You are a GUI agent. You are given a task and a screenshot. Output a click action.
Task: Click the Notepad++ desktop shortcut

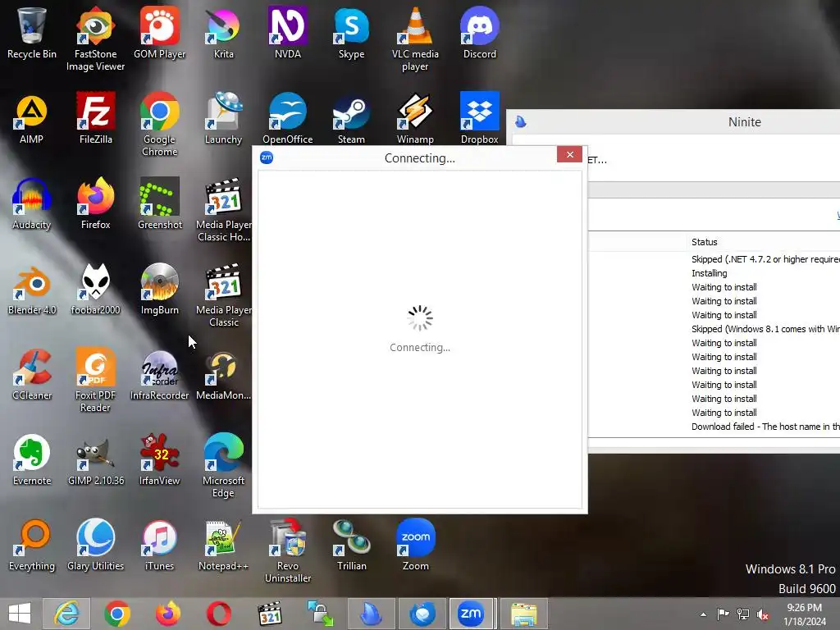point(223,545)
